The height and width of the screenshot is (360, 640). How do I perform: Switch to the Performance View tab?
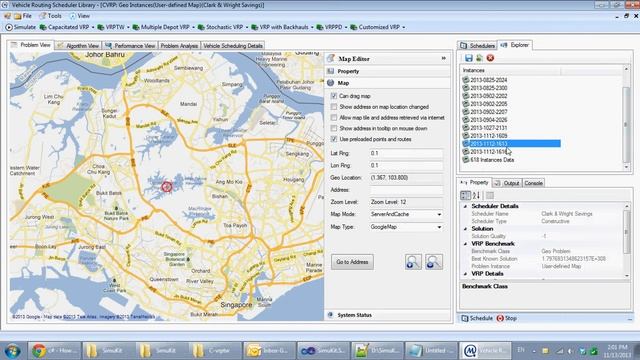coord(130,46)
